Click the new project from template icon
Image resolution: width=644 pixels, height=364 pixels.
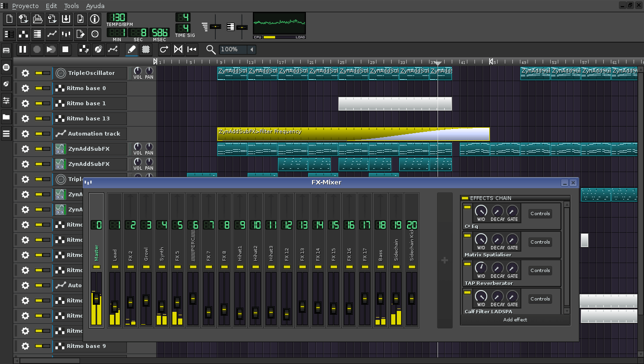[24, 19]
